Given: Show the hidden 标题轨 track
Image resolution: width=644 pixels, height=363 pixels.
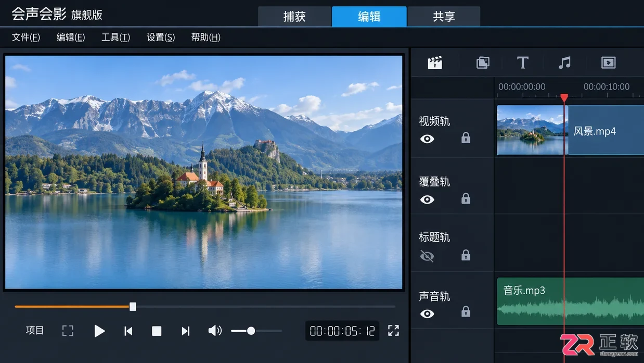Looking at the screenshot, I should (427, 256).
